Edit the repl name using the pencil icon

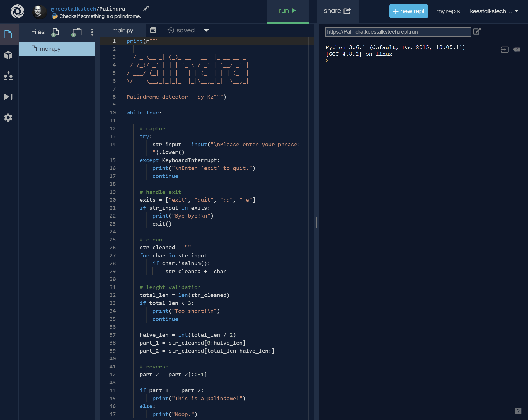click(x=146, y=9)
